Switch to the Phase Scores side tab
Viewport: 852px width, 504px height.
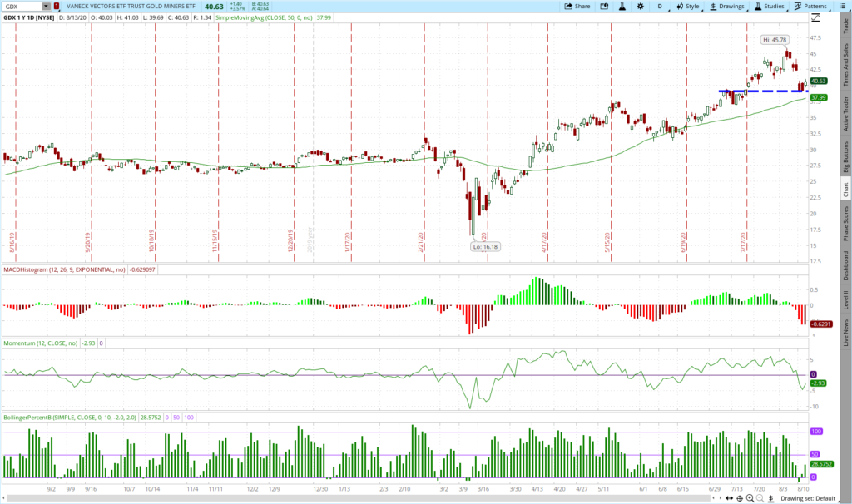(x=845, y=223)
